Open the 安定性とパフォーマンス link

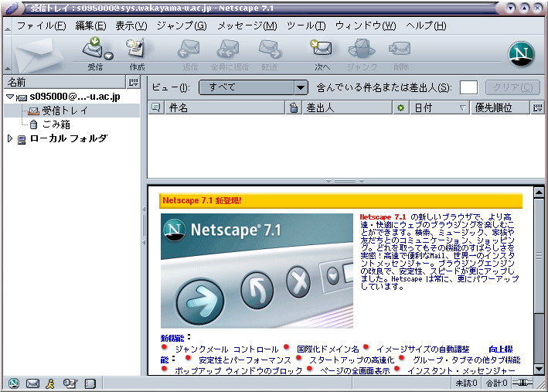[x=245, y=360]
